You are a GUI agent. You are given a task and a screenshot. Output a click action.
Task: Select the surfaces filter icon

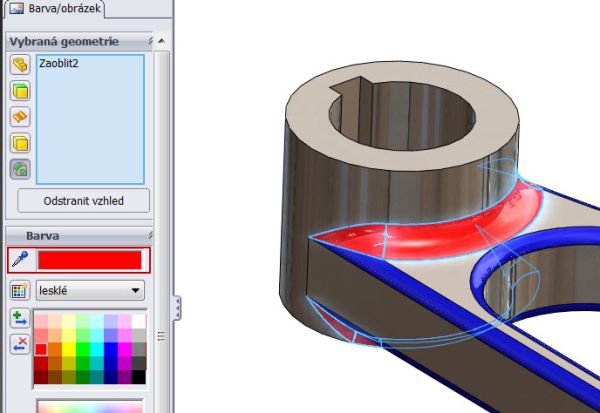20,117
